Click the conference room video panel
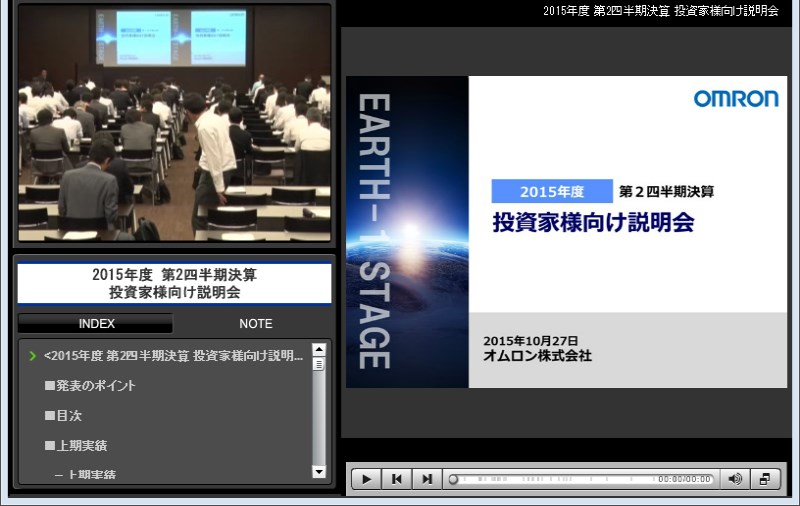This screenshot has width=800, height=506. (174, 123)
